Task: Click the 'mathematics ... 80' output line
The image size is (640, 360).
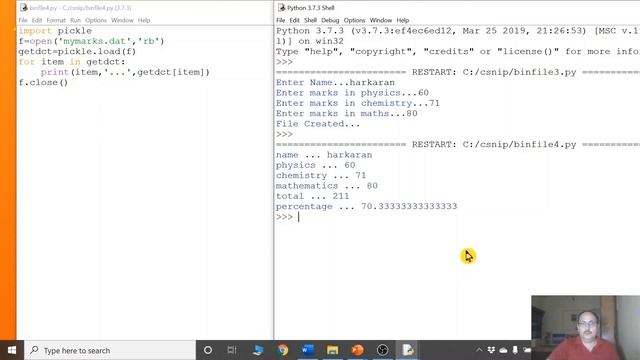Action: pos(327,186)
